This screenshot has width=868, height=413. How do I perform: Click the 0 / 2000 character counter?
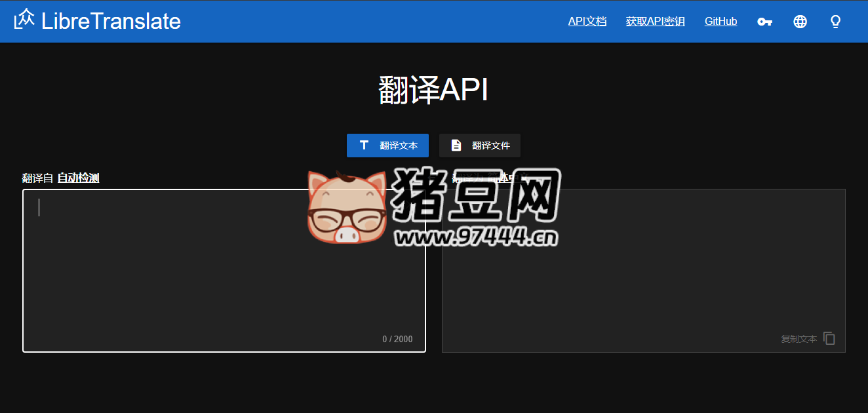397,338
